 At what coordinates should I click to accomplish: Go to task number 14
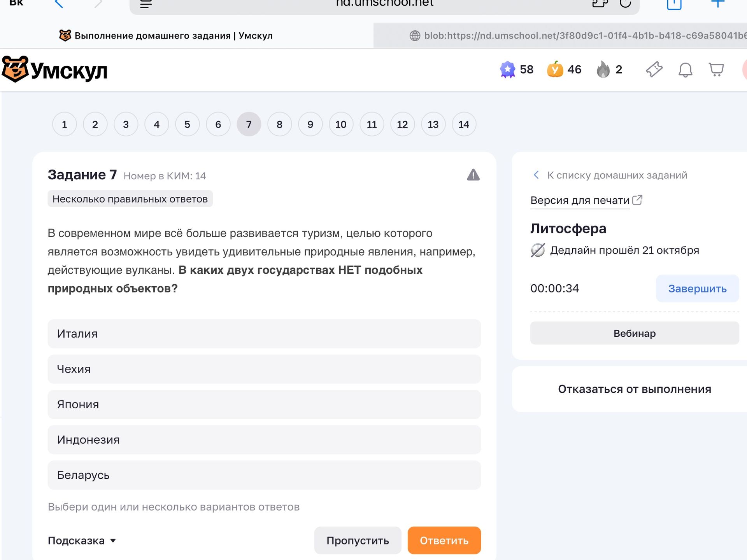(464, 124)
